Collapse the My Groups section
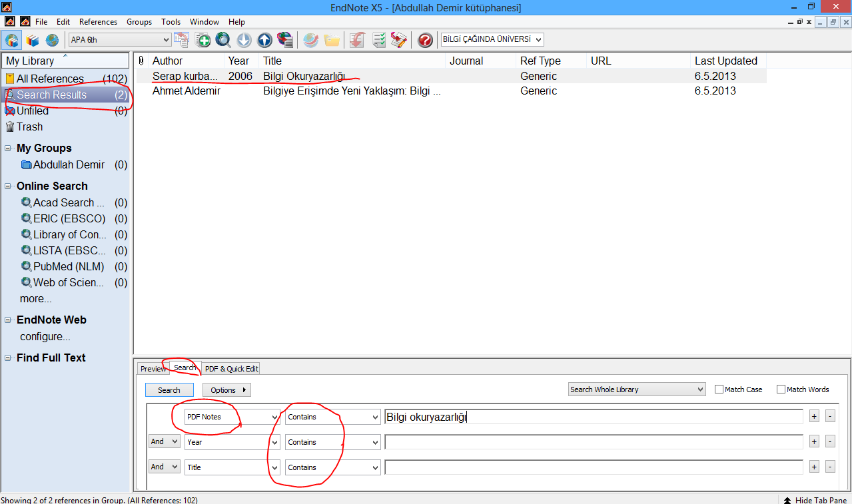The height and width of the screenshot is (504, 852). tap(8, 148)
